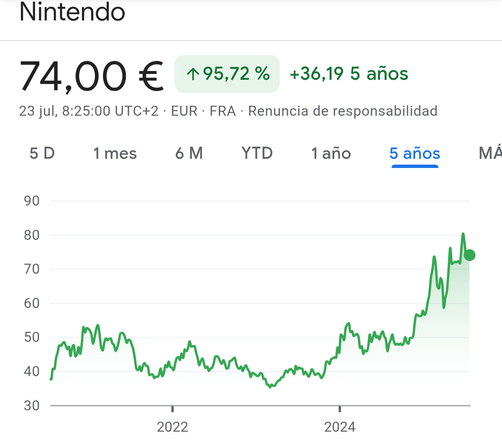
Task: Click the 30 label on the price axis
Action: click(32, 405)
